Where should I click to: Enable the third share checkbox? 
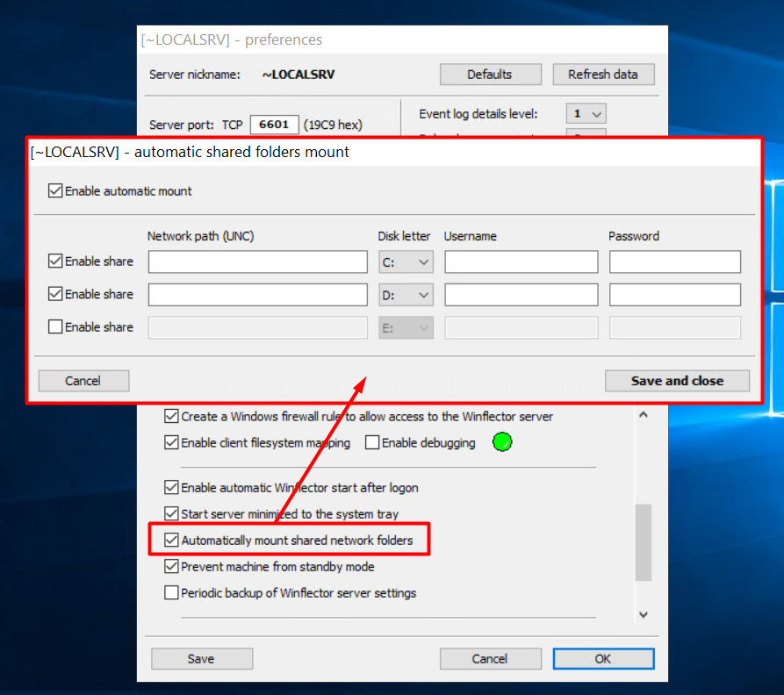tap(55, 327)
